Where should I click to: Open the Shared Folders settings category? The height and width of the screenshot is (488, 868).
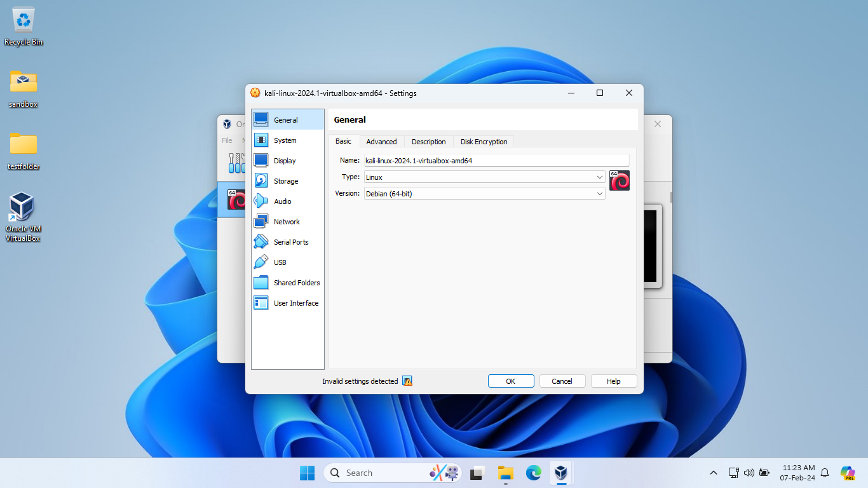(287, 283)
